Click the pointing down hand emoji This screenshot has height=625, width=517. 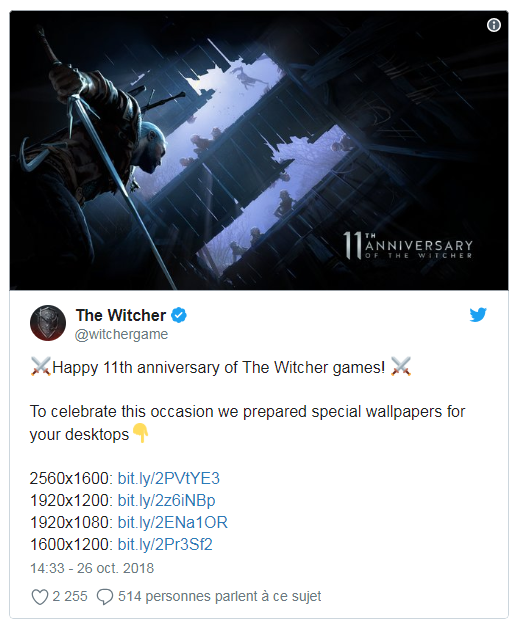(140, 433)
